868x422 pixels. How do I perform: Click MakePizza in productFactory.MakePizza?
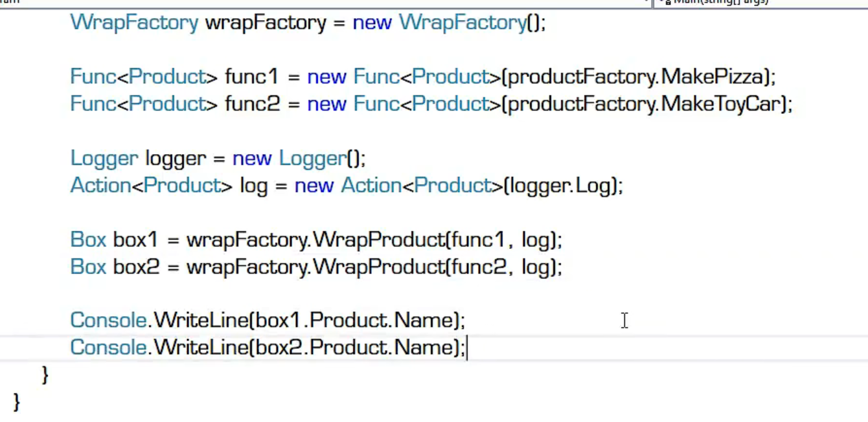[712, 77]
